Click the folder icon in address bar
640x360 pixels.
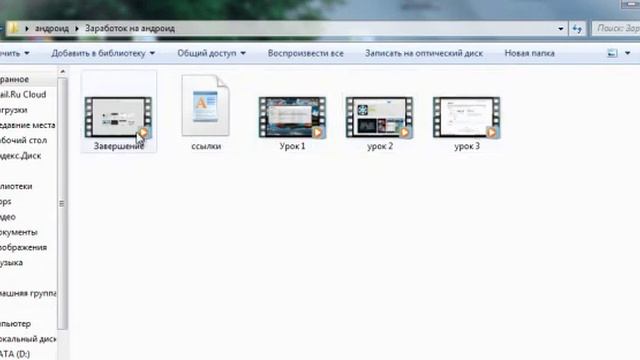coord(13,28)
